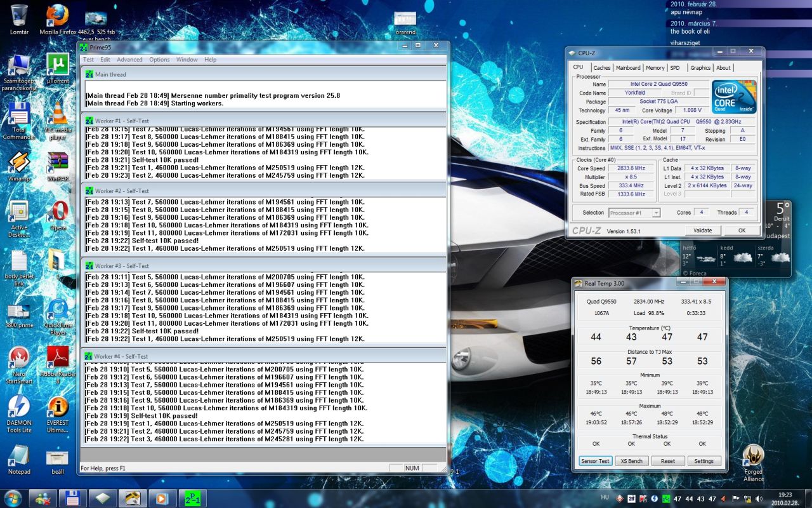Image resolution: width=812 pixels, height=508 pixels.
Task: Open Settings in Real Temp
Action: point(704,461)
